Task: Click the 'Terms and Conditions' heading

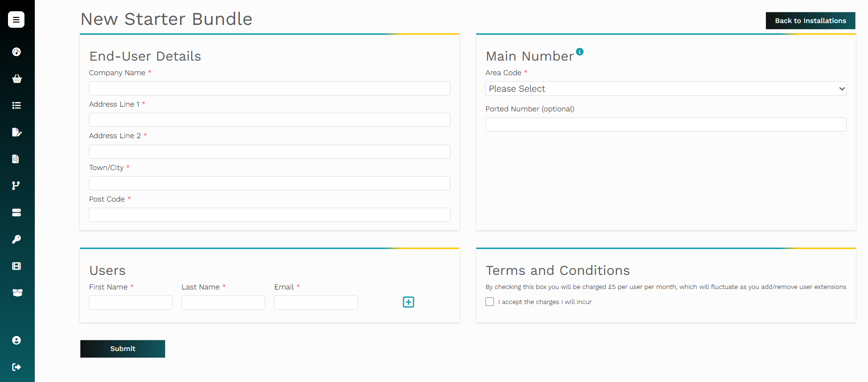Action: click(558, 271)
